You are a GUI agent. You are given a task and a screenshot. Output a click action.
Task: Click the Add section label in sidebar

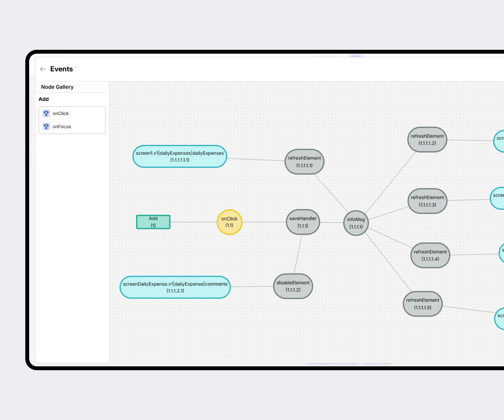44,99
